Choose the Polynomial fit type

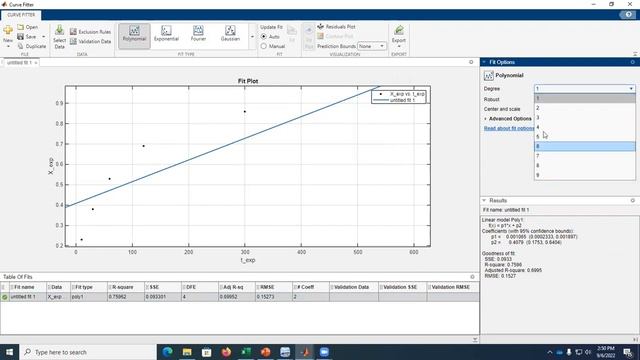click(x=134, y=36)
